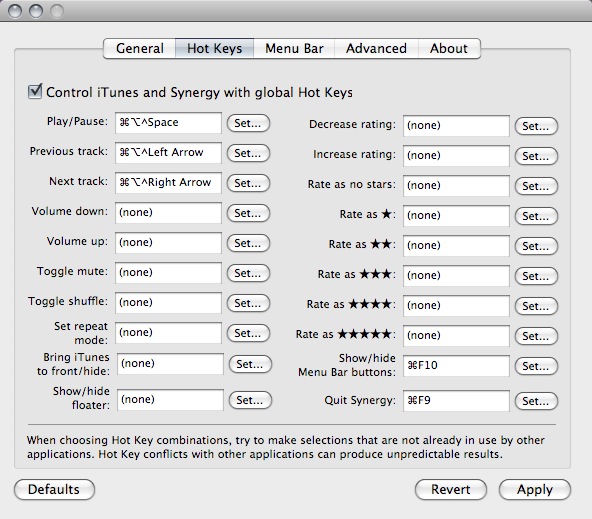Click the Show/hide floater field
This screenshot has width=592, height=519.
click(x=170, y=400)
